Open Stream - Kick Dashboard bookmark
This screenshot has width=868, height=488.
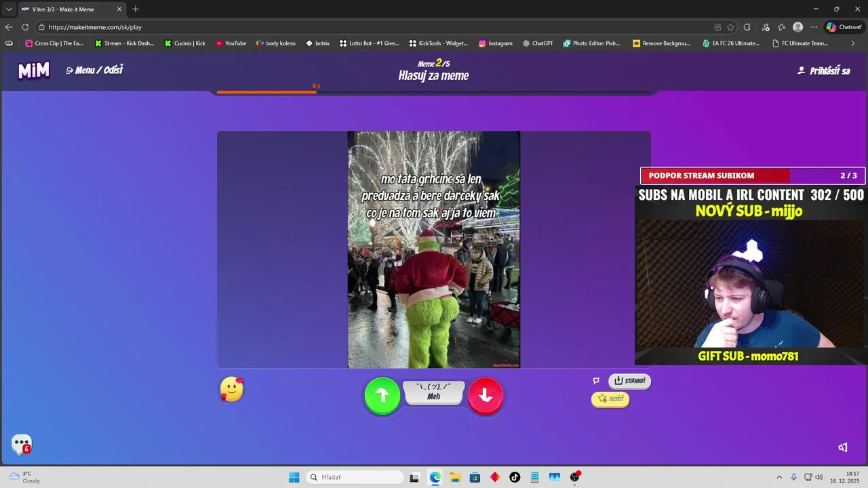point(124,43)
